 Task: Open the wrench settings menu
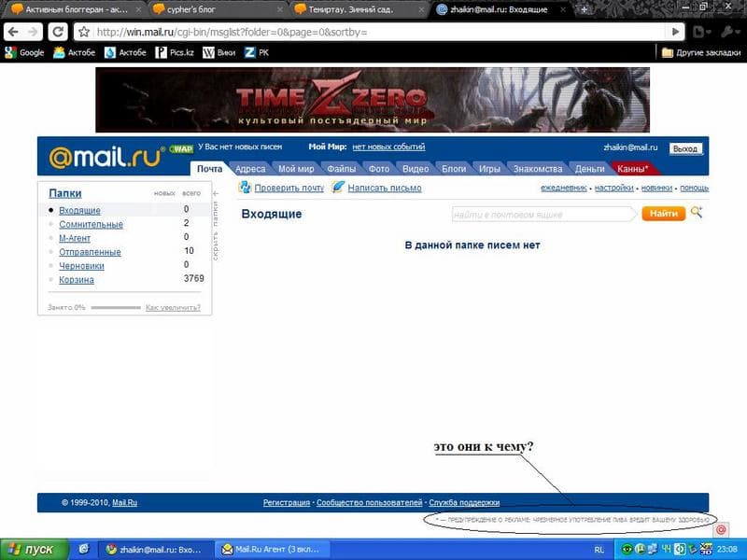click(x=728, y=32)
